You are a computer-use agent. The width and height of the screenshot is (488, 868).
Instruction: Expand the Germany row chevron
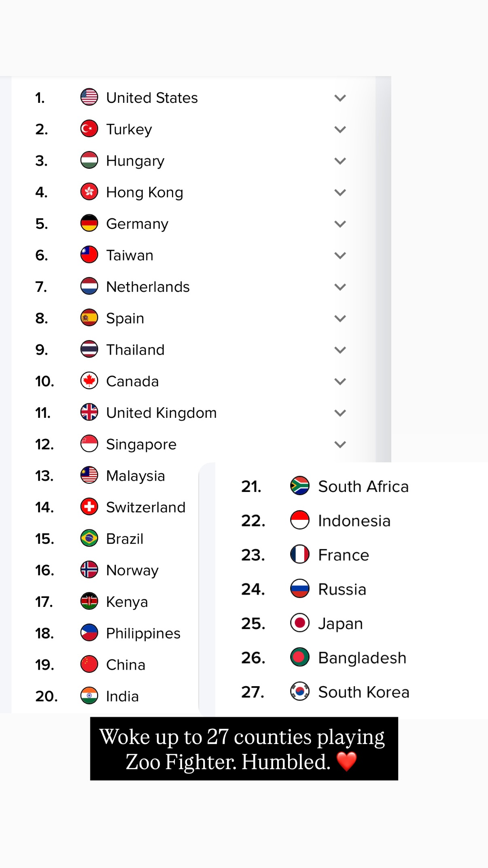click(340, 224)
